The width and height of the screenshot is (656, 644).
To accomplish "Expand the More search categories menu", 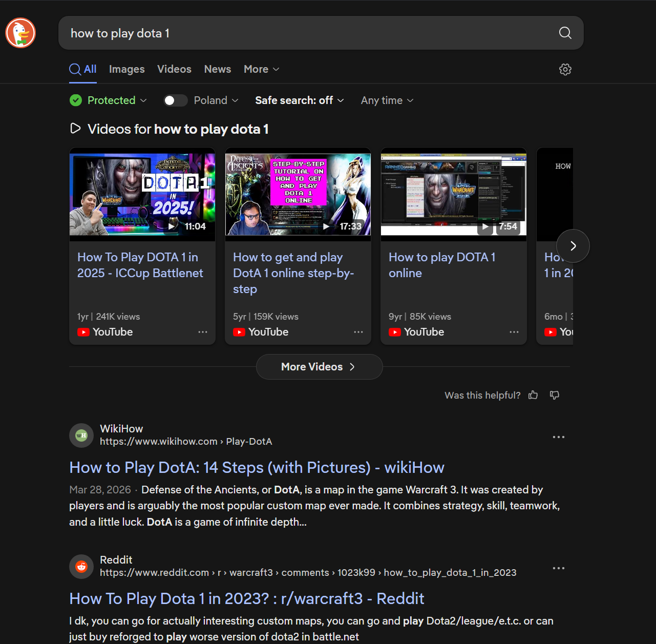I will coord(262,69).
